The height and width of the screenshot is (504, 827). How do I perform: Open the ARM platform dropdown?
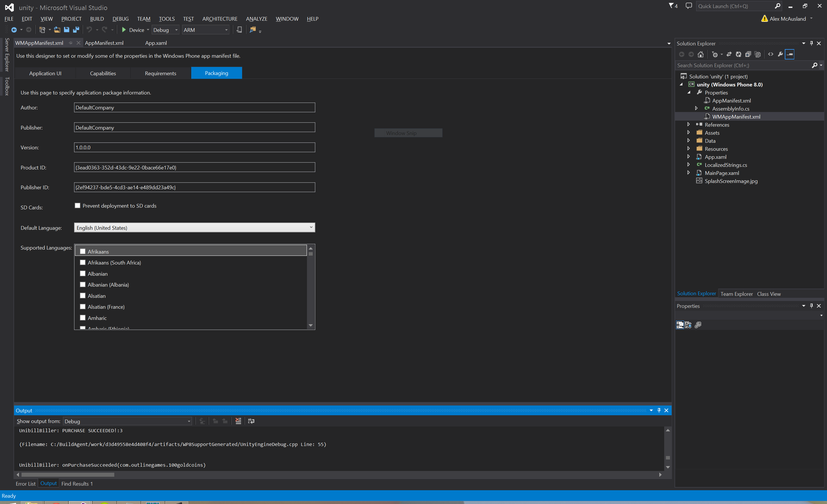click(206, 30)
